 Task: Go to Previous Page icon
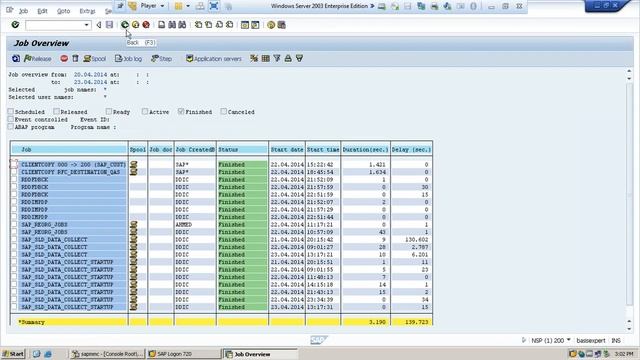pyautogui.click(x=209, y=25)
